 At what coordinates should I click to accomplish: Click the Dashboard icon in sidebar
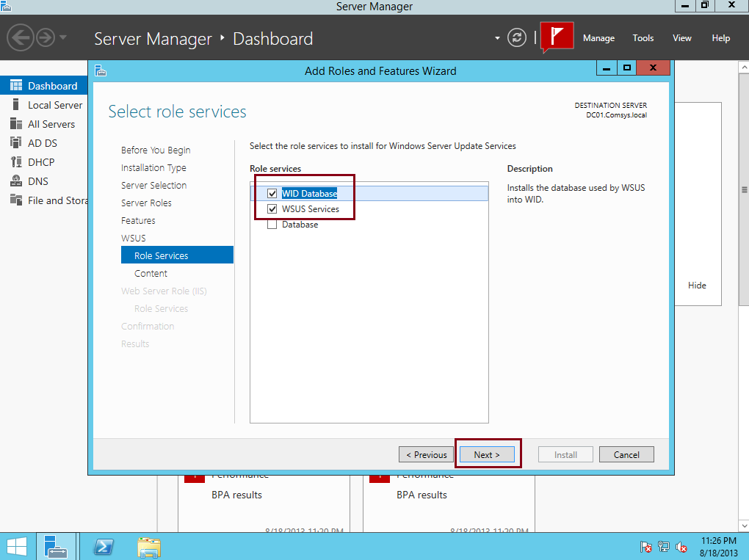tap(15, 85)
